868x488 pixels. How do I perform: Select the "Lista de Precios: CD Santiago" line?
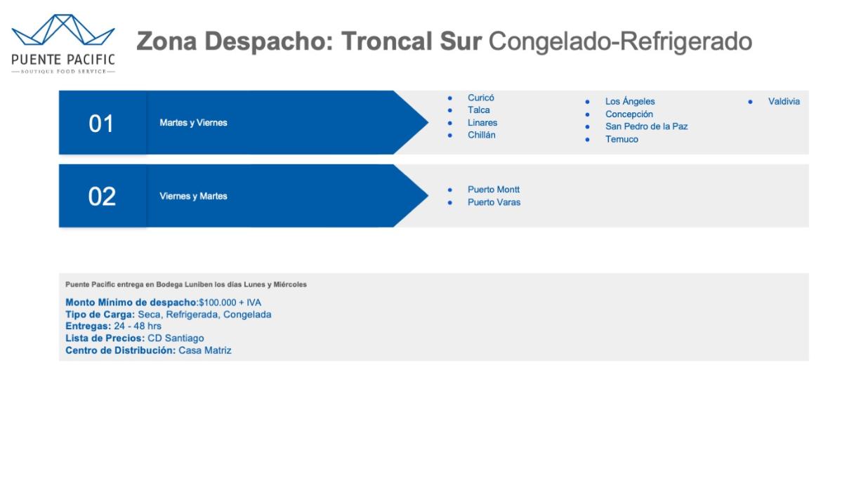click(x=135, y=338)
